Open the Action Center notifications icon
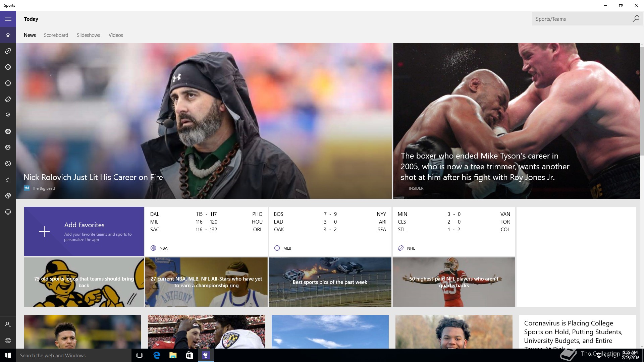 point(615,356)
